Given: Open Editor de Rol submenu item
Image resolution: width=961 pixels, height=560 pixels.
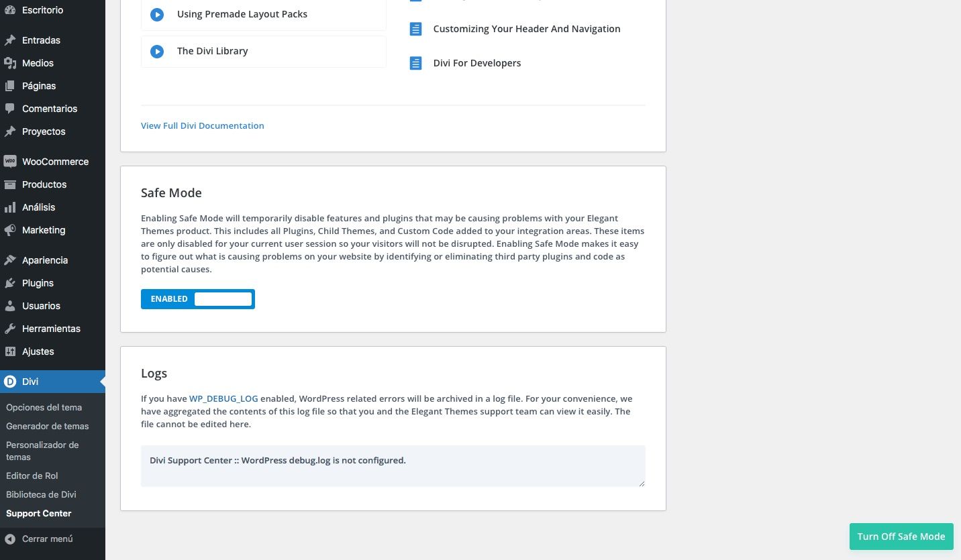Looking at the screenshot, I should (x=32, y=475).
